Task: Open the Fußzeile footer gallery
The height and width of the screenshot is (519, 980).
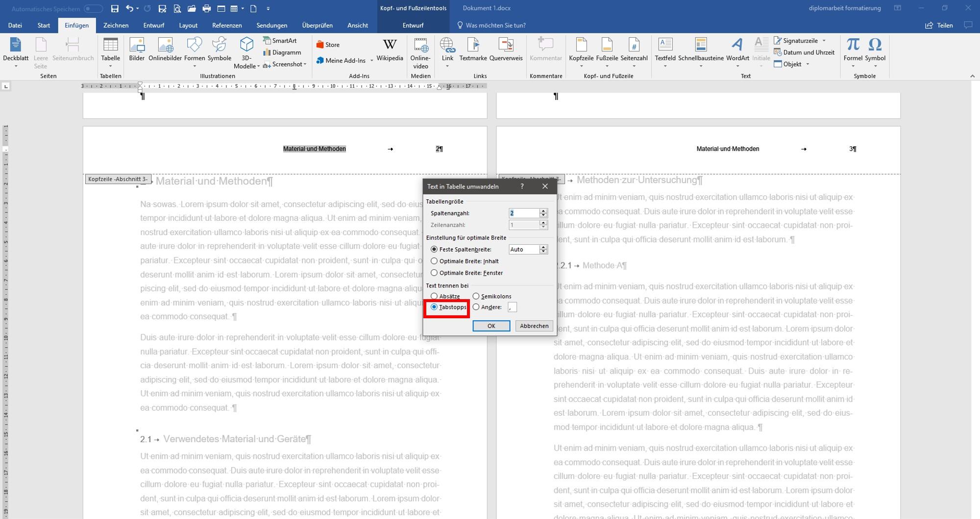Action: point(607,52)
